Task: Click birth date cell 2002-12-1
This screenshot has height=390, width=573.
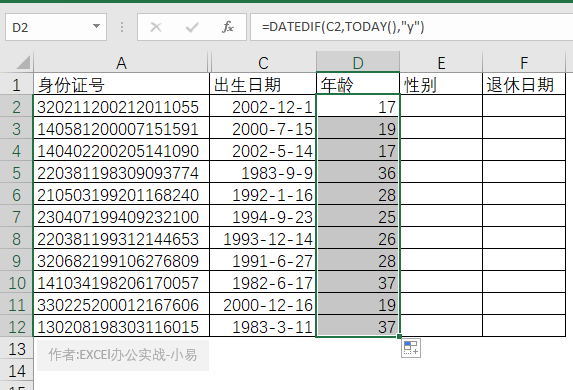Action: 263,106
